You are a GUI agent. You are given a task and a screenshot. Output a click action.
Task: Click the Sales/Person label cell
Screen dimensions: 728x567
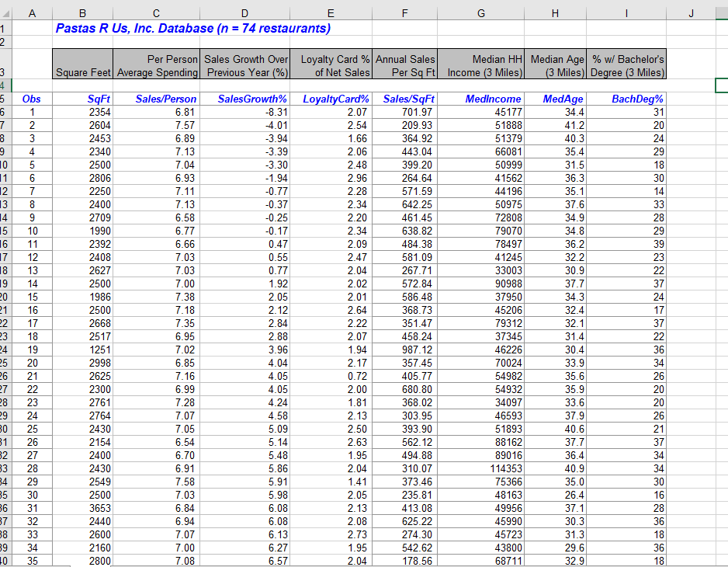(157, 99)
